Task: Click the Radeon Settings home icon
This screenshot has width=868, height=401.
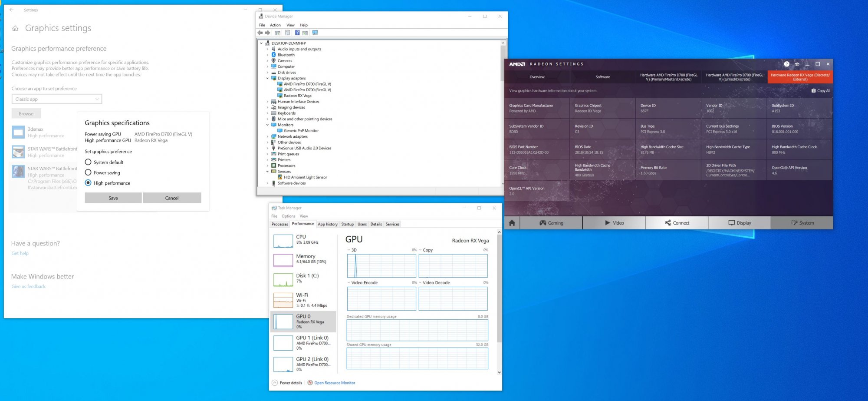Action: point(512,223)
